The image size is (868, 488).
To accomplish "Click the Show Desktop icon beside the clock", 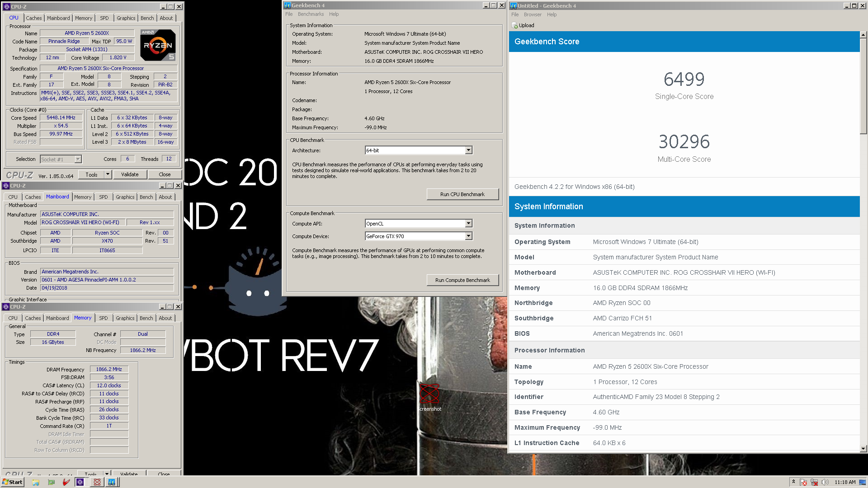I will (x=863, y=482).
